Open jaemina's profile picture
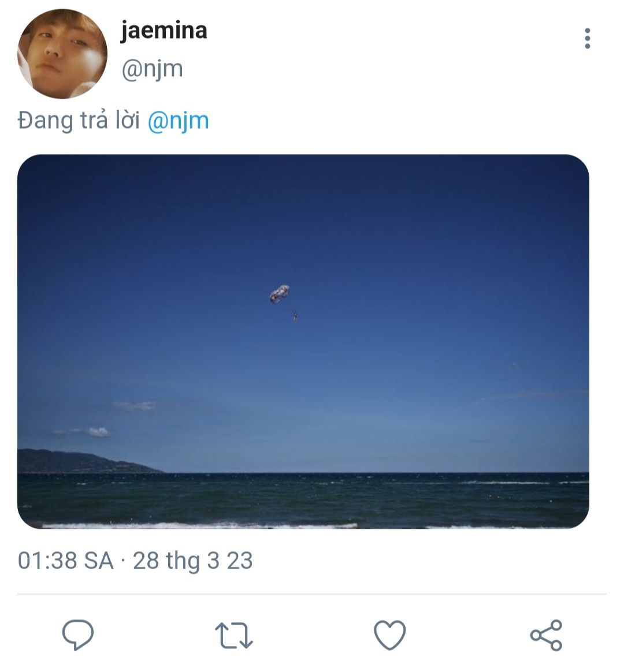624x672 pixels. [x=62, y=54]
